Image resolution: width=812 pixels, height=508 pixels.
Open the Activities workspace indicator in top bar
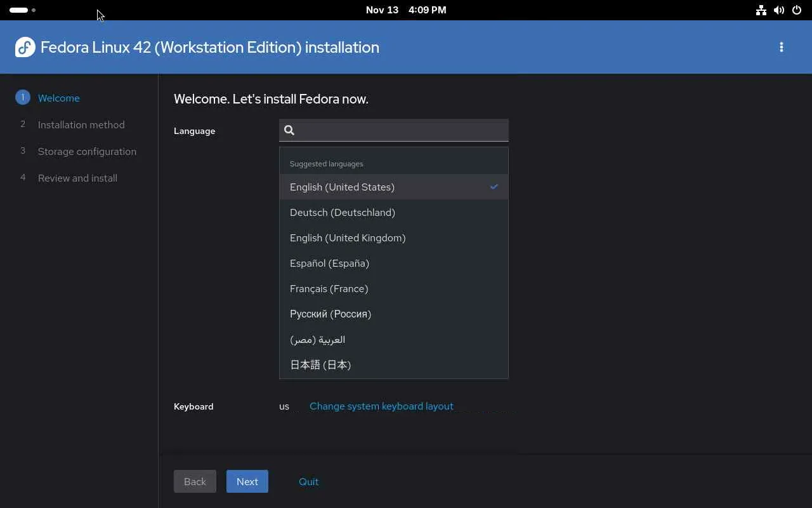point(22,10)
